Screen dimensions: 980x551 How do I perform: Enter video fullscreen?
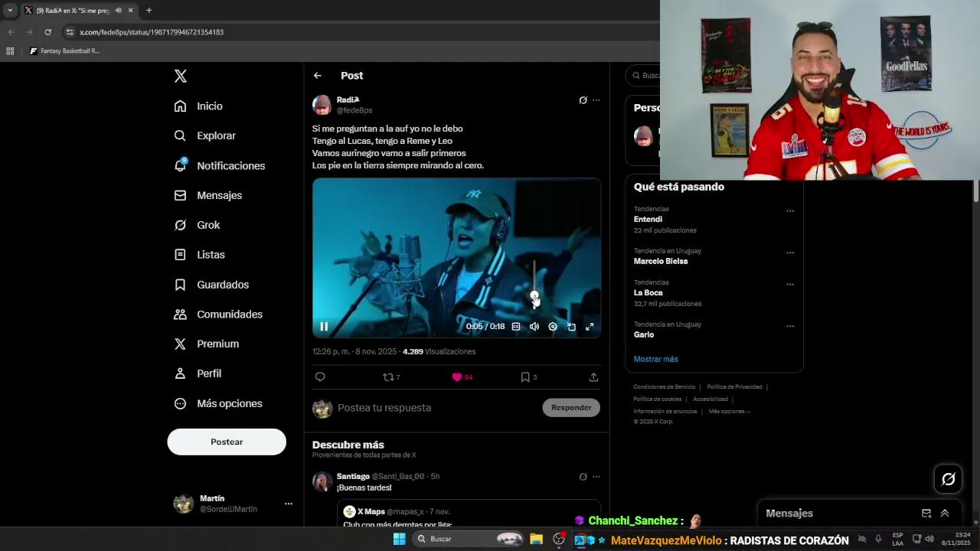[x=590, y=327]
